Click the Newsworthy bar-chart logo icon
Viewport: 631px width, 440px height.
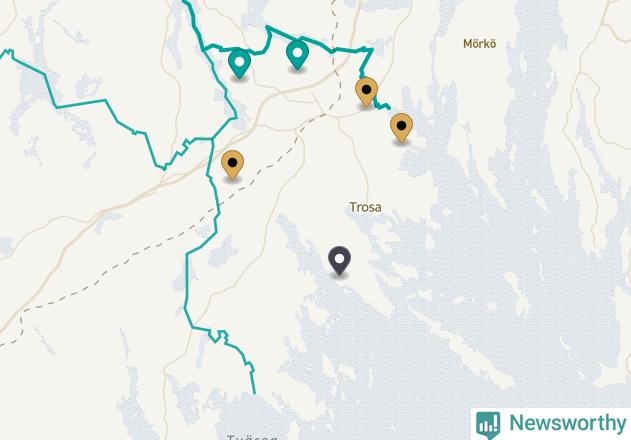pos(488,424)
